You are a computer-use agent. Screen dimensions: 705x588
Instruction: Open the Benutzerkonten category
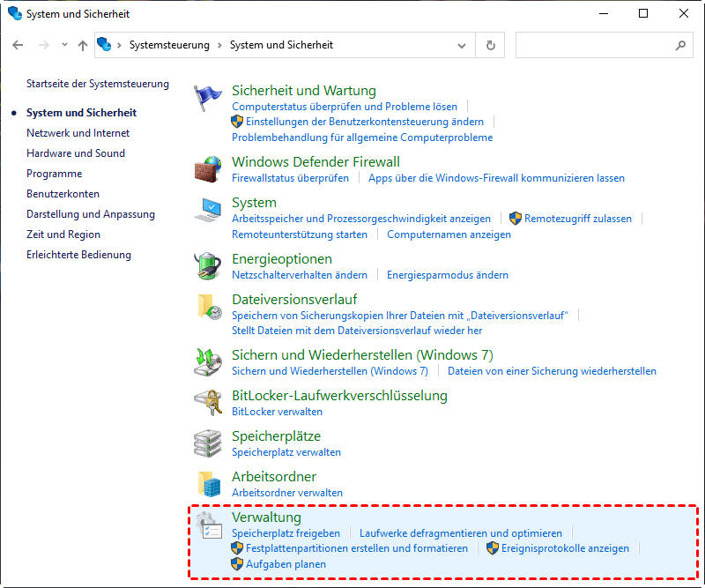click(63, 194)
